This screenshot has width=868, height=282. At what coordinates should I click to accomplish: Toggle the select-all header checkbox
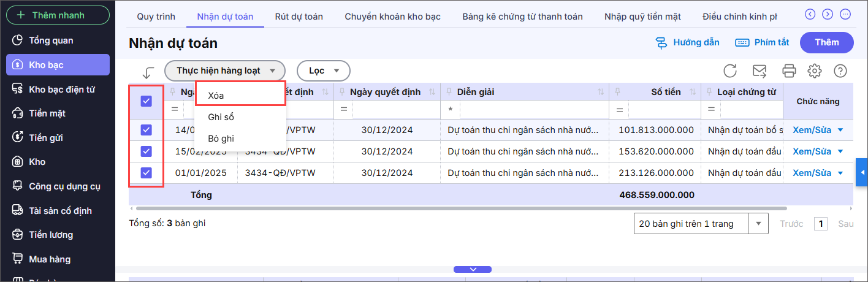[146, 101]
